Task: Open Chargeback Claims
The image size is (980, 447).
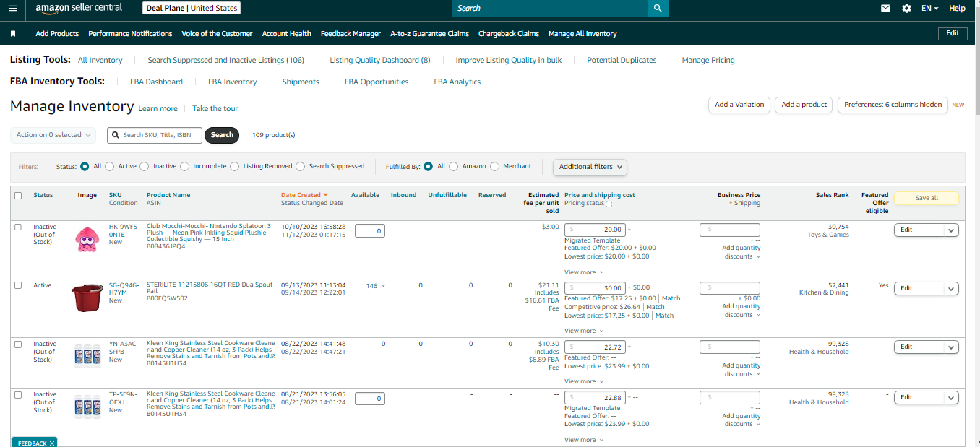Action: pyautogui.click(x=509, y=34)
